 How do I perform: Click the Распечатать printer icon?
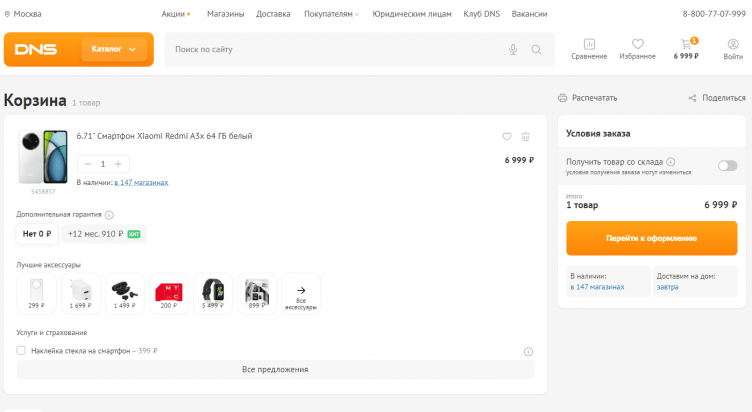563,98
